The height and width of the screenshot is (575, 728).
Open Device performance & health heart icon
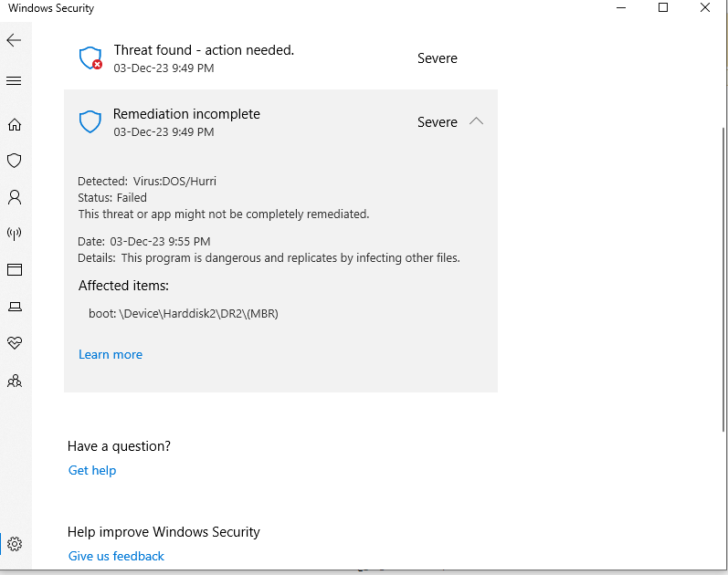click(15, 343)
